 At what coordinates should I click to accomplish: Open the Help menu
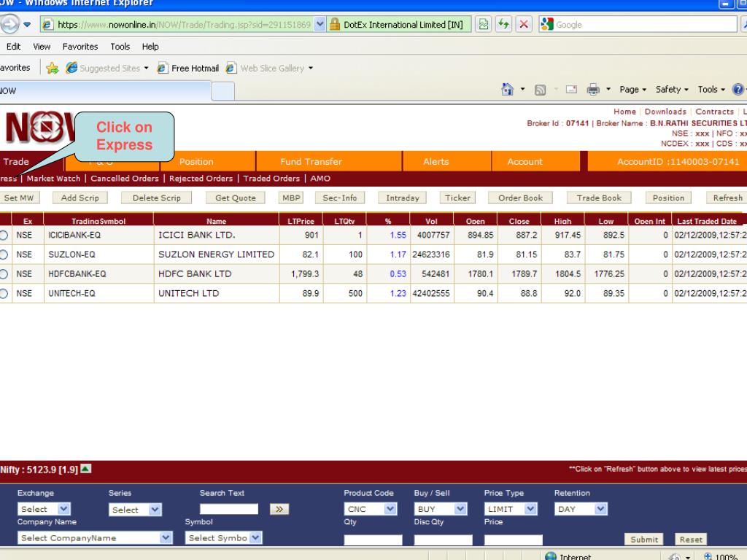pos(150,47)
